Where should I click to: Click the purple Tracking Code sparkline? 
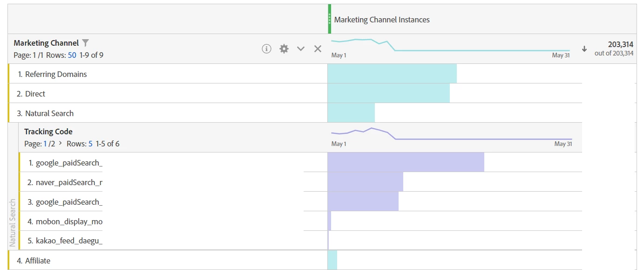click(x=451, y=134)
